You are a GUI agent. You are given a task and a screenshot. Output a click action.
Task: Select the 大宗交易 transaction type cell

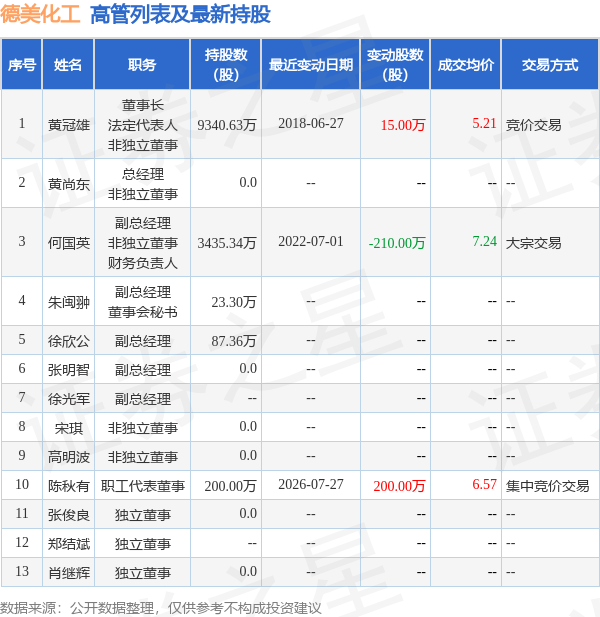coord(533,243)
